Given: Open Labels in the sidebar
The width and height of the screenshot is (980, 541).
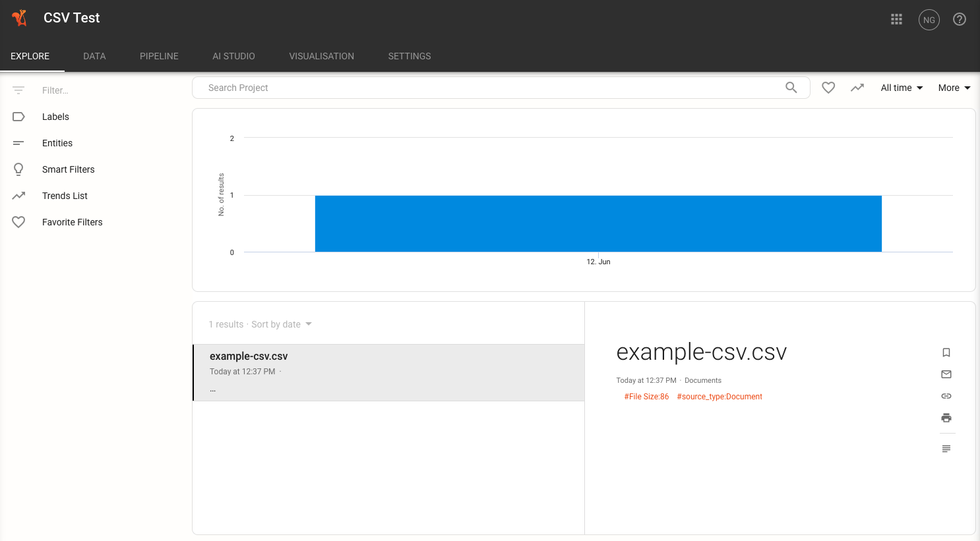Looking at the screenshot, I should 55,117.
